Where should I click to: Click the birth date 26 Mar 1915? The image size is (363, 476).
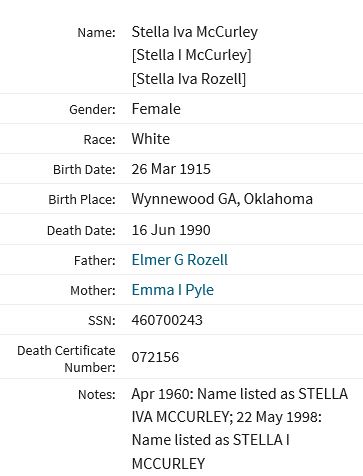pos(171,169)
